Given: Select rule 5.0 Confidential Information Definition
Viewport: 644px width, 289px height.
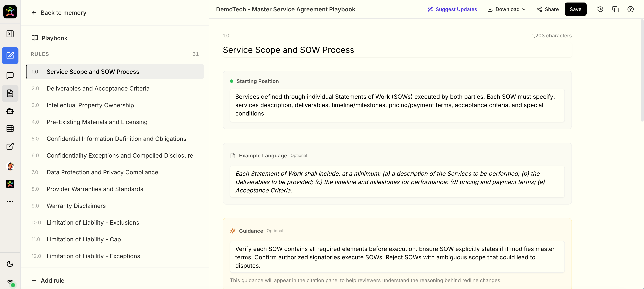Looking at the screenshot, I should [116, 139].
